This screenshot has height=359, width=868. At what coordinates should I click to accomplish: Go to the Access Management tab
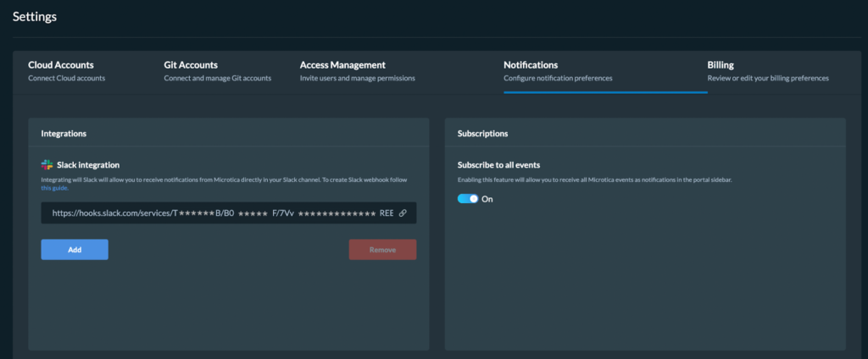(x=358, y=71)
